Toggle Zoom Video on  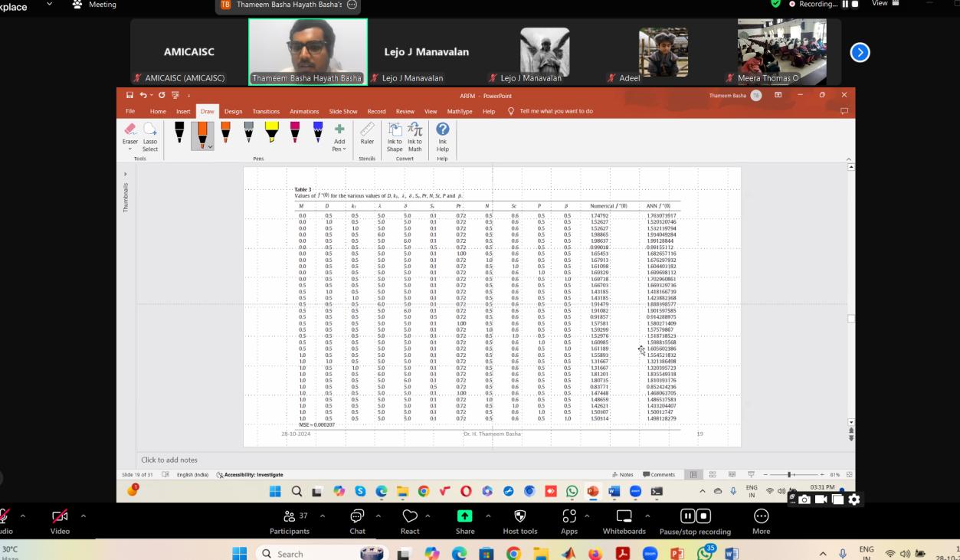click(60, 521)
